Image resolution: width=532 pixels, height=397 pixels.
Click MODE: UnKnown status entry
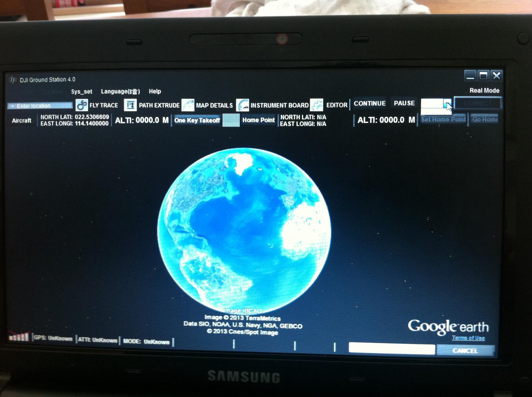146,342
